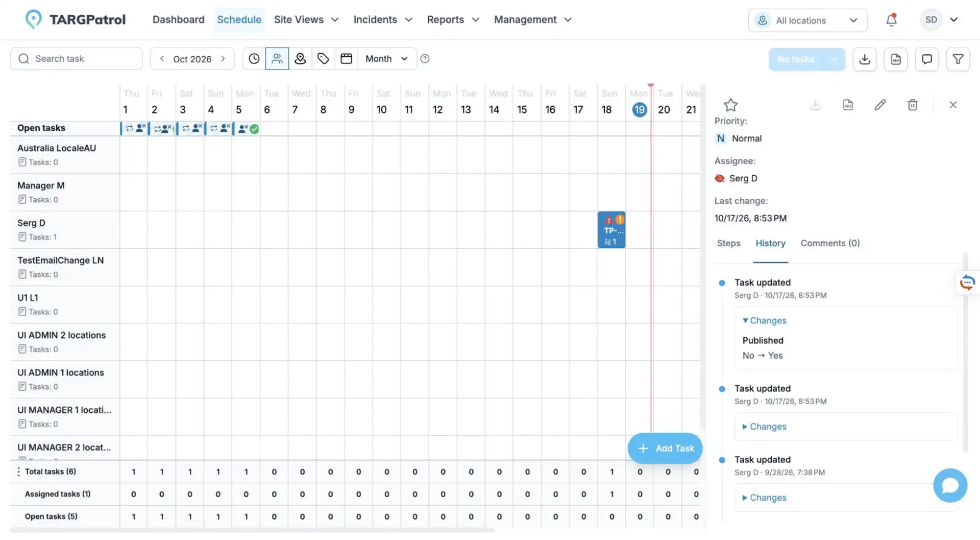The width and height of the screenshot is (980, 540).
Task: Open the notifications bell
Action: pyautogui.click(x=891, y=20)
